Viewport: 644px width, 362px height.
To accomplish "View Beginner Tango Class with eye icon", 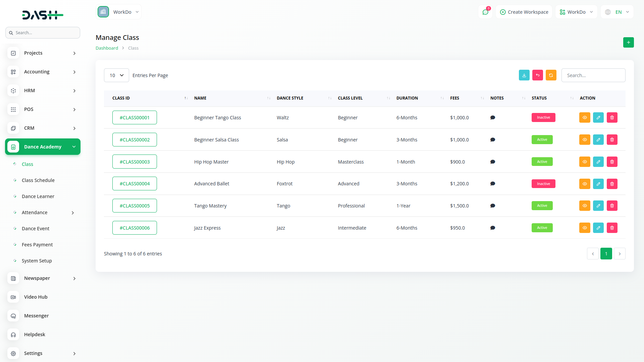I will (x=584, y=118).
